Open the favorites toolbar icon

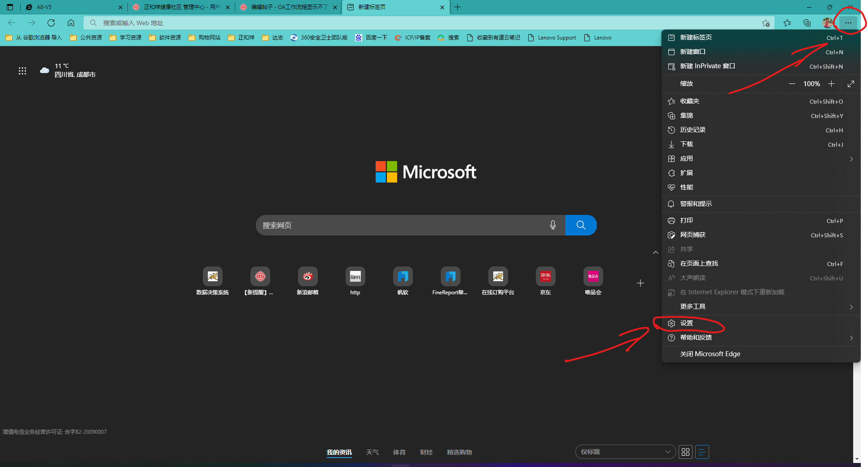pos(787,23)
